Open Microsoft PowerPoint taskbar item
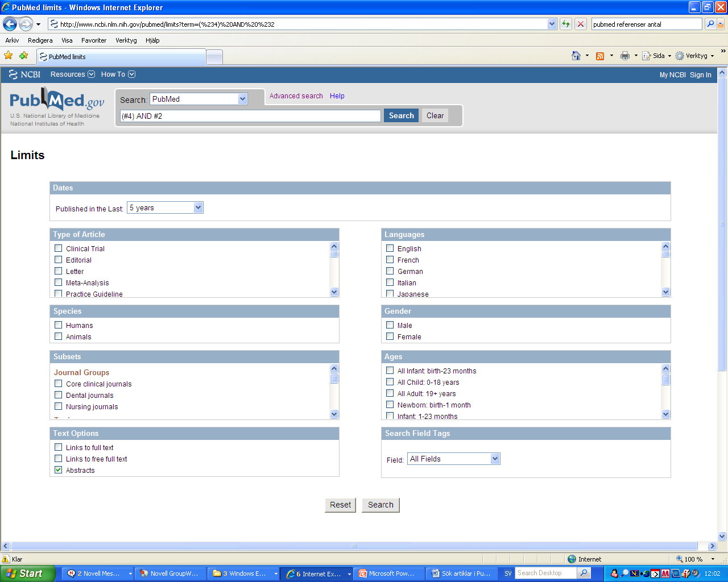 (389, 573)
